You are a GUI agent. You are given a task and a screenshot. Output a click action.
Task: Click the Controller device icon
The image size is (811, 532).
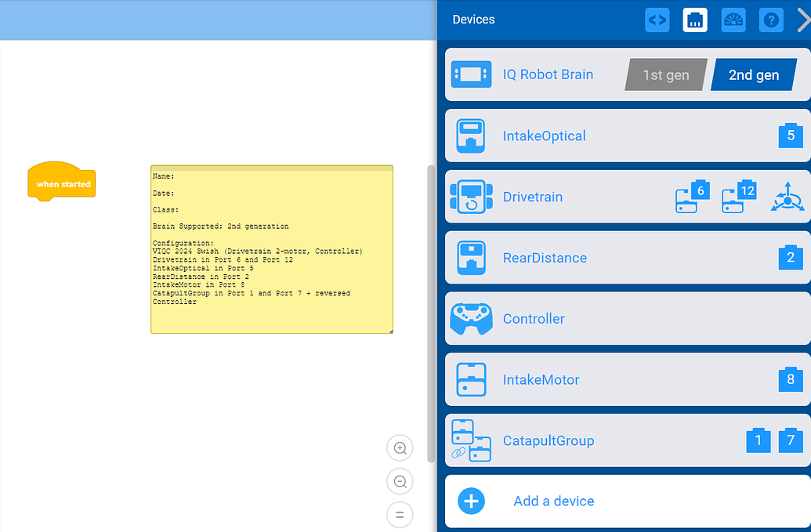470,319
